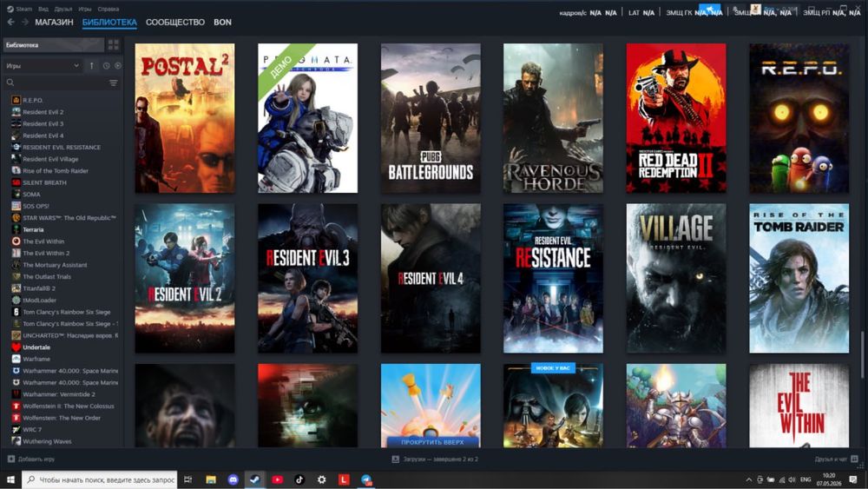
Task: Open Друзья и чат panel
Action: (x=836, y=459)
